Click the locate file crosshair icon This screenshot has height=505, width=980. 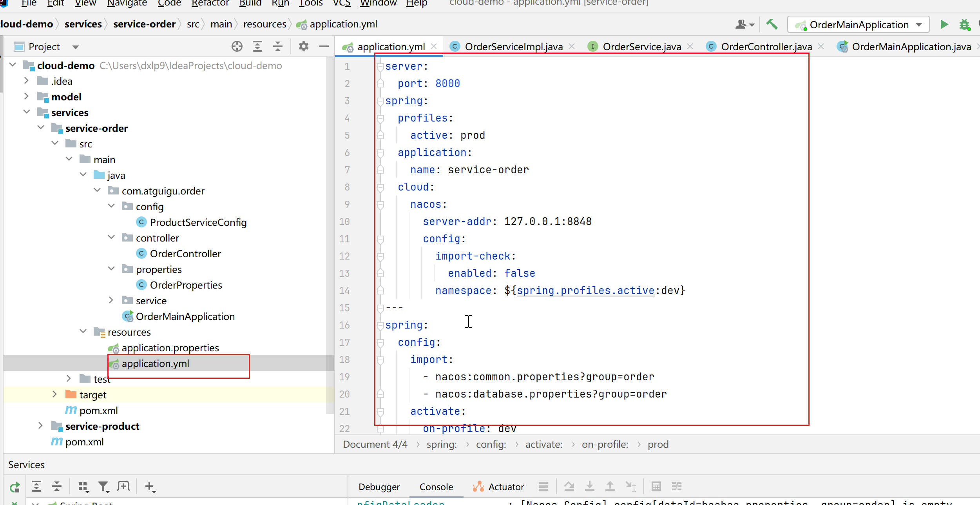(237, 47)
